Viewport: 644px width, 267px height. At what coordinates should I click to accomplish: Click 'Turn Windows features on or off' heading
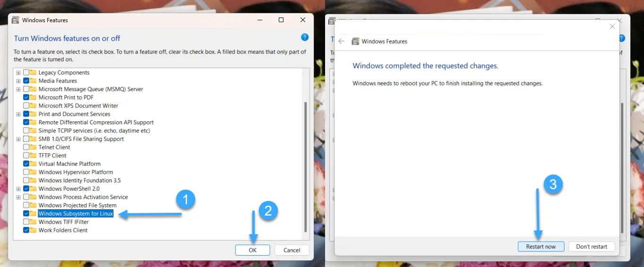click(x=67, y=38)
